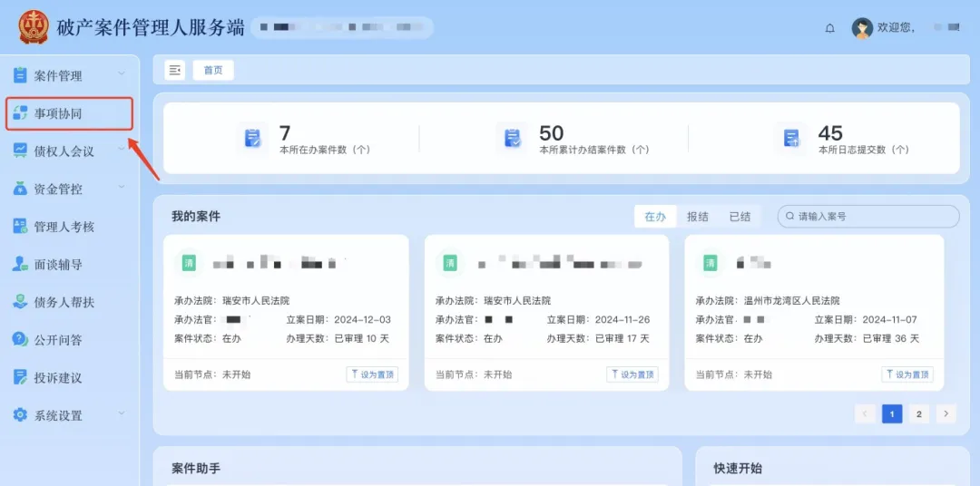Click the 债务人帮扶 icon

(21, 302)
